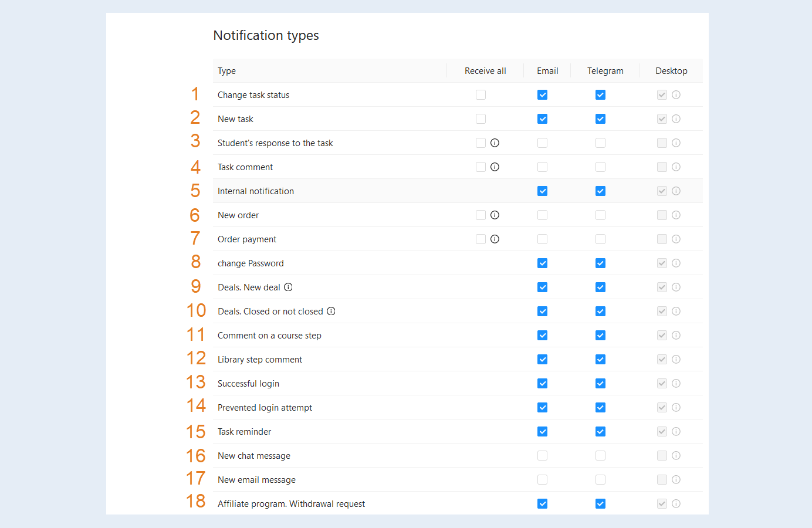Turn off Telegram for Deals. Closed or not closed
The image size is (812, 528).
(x=600, y=311)
